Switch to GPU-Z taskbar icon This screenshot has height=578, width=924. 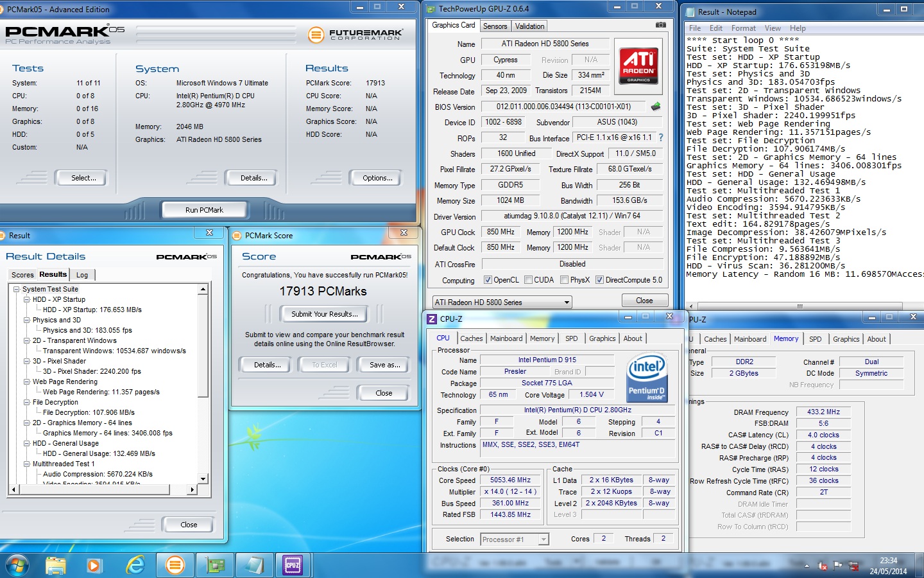tap(215, 565)
